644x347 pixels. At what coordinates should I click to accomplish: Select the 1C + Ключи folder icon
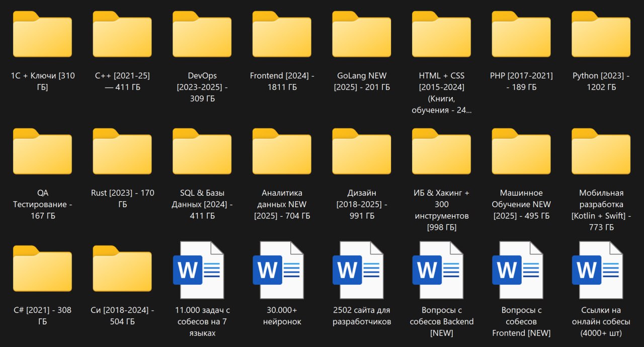click(x=42, y=34)
